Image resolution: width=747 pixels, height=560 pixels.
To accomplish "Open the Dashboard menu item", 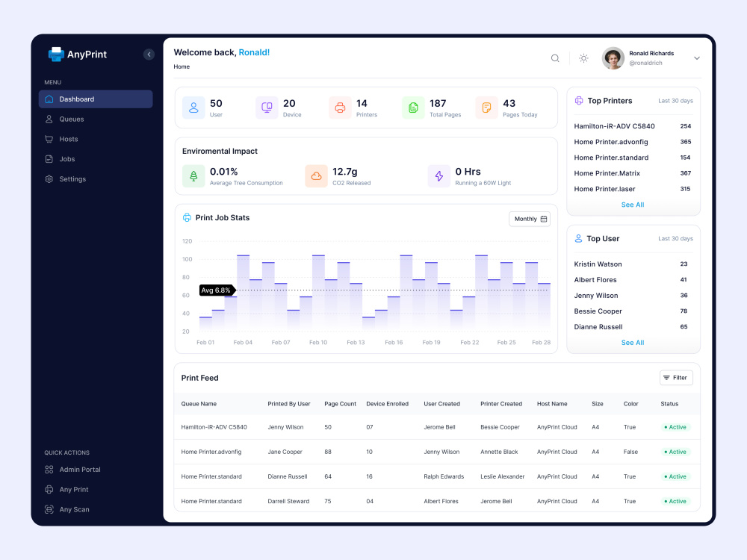I will (96, 99).
